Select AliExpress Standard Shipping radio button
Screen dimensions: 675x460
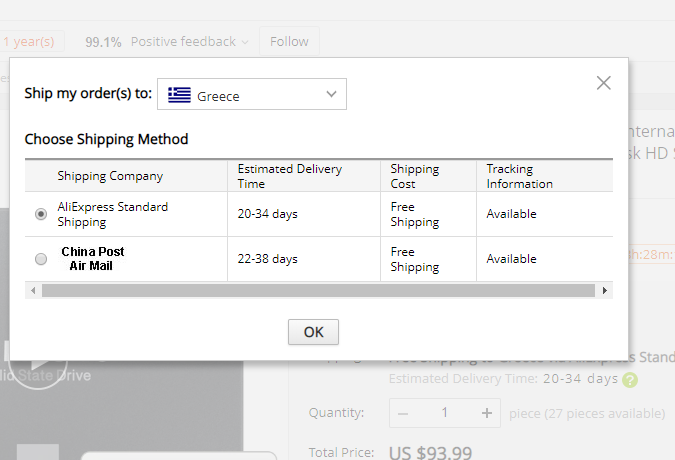tap(41, 214)
